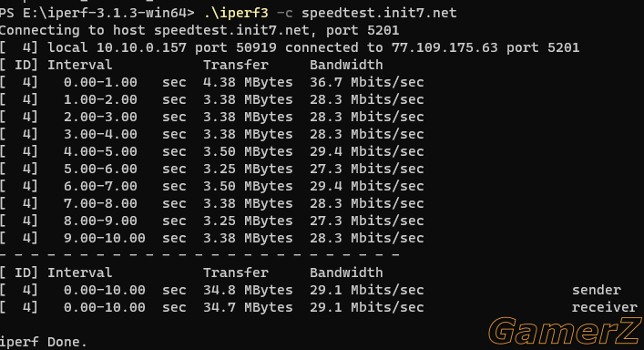Click the iperf Done. message
The image size is (644, 350).
[43, 342]
